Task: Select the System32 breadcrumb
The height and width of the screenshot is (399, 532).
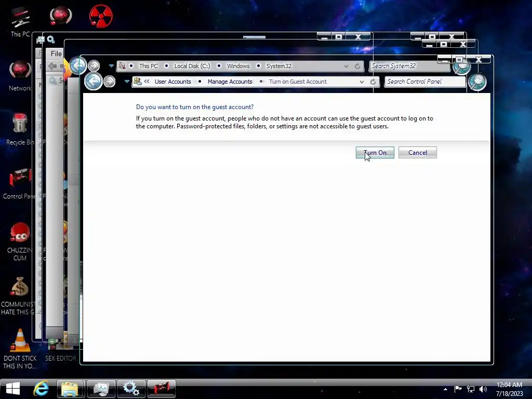Action: pos(278,66)
